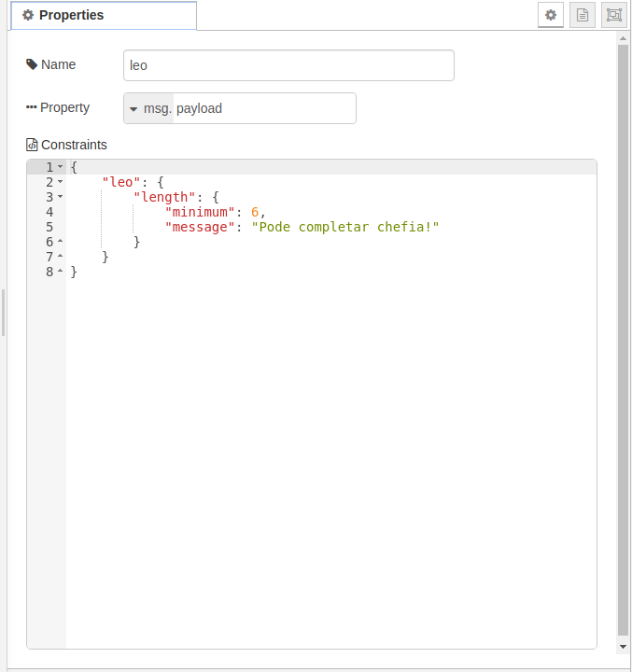Collapse the code fold on line 1
Viewport: 632px width, 672px height.
tap(60, 166)
